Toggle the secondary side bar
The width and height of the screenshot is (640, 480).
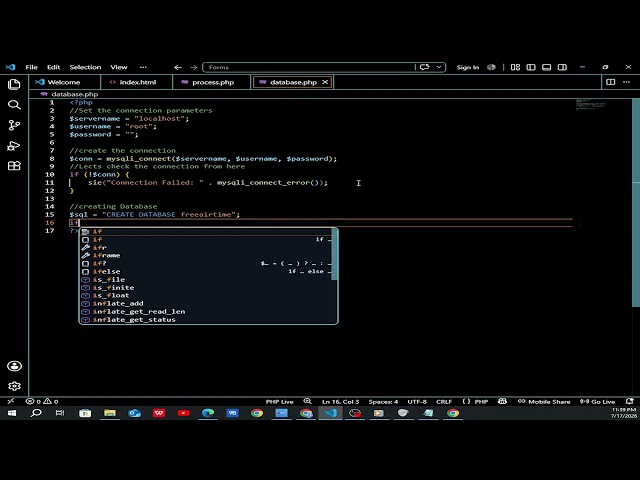[562, 67]
